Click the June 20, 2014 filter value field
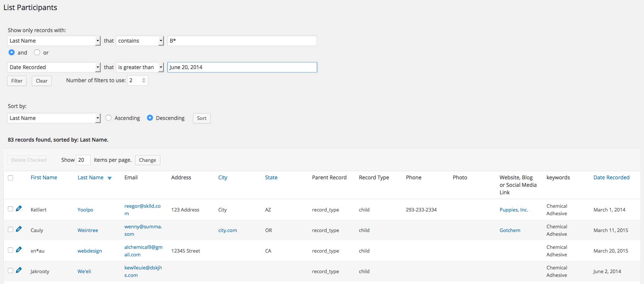 tap(242, 67)
